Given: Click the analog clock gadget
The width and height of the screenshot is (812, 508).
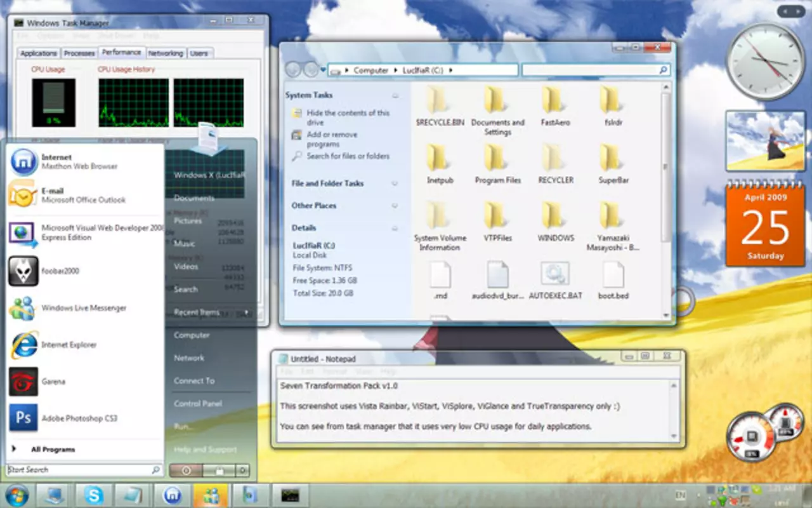Looking at the screenshot, I should coord(765,62).
